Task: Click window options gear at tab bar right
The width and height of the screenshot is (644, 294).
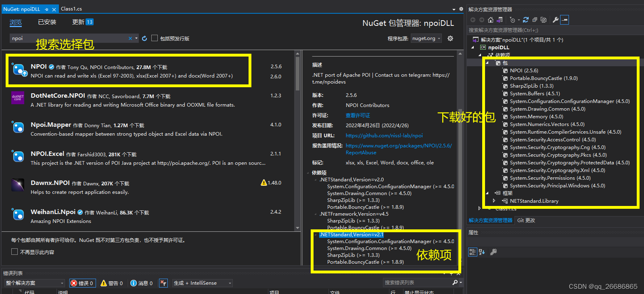Action: click(x=461, y=9)
